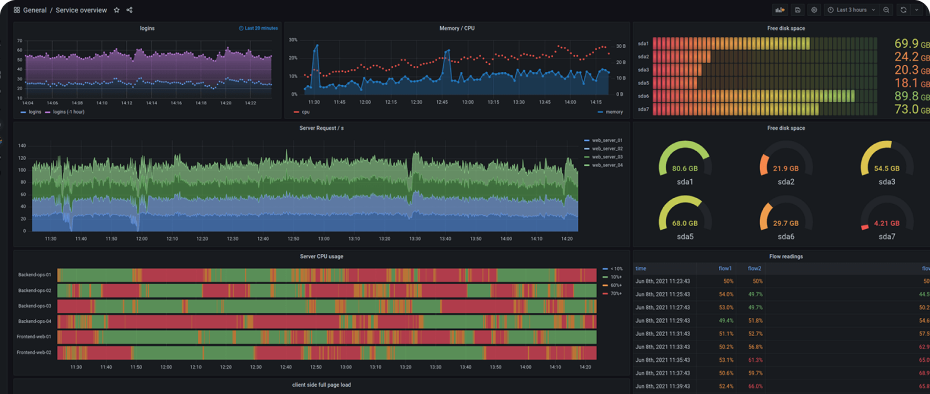The height and width of the screenshot is (394, 930).
Task: Click the 52.7% flow2 cell
Action: (x=755, y=333)
